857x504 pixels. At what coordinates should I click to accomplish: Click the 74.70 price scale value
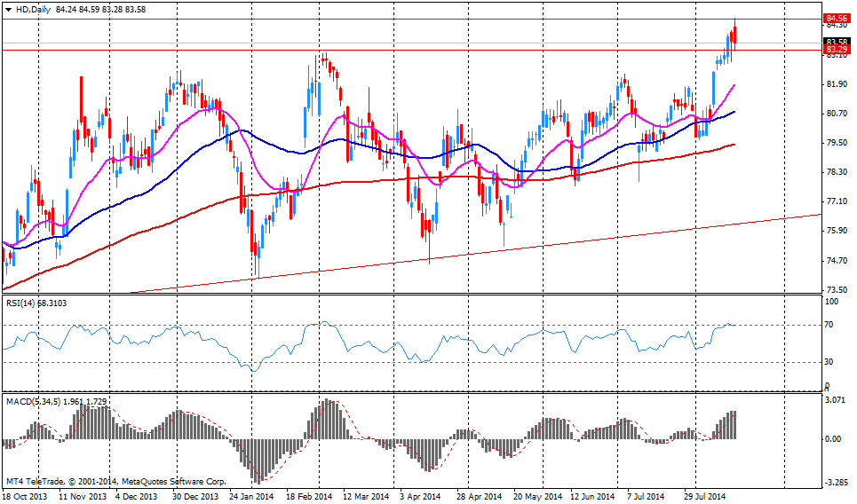(836, 260)
